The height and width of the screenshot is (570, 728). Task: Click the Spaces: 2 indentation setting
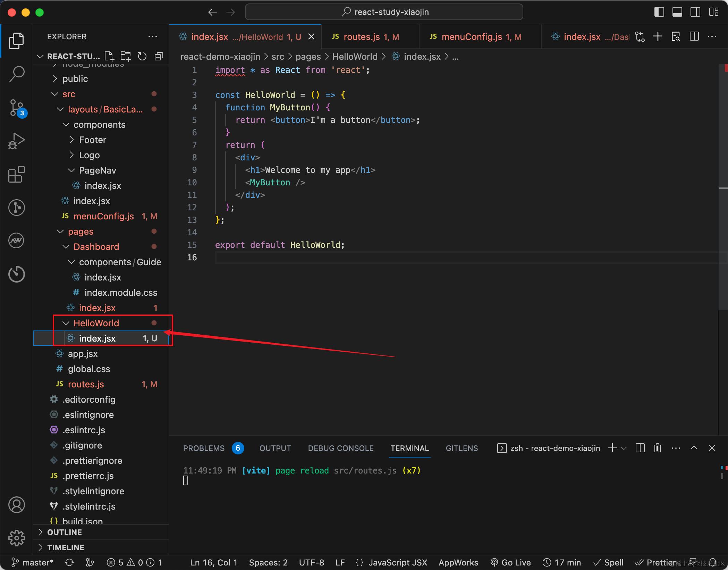pos(268,562)
